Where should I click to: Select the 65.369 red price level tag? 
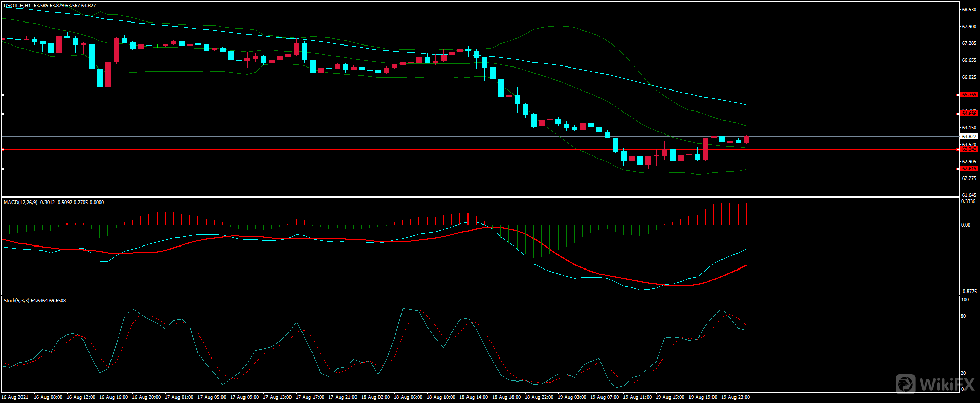pyautogui.click(x=969, y=95)
